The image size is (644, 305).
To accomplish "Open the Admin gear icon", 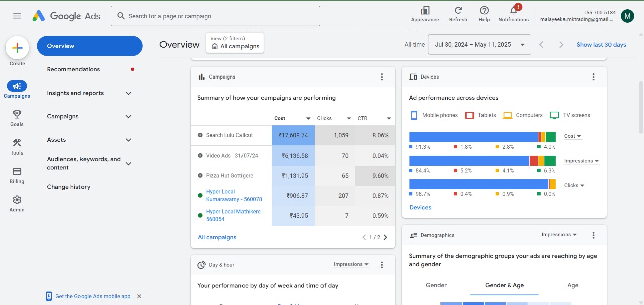I will [x=17, y=200].
